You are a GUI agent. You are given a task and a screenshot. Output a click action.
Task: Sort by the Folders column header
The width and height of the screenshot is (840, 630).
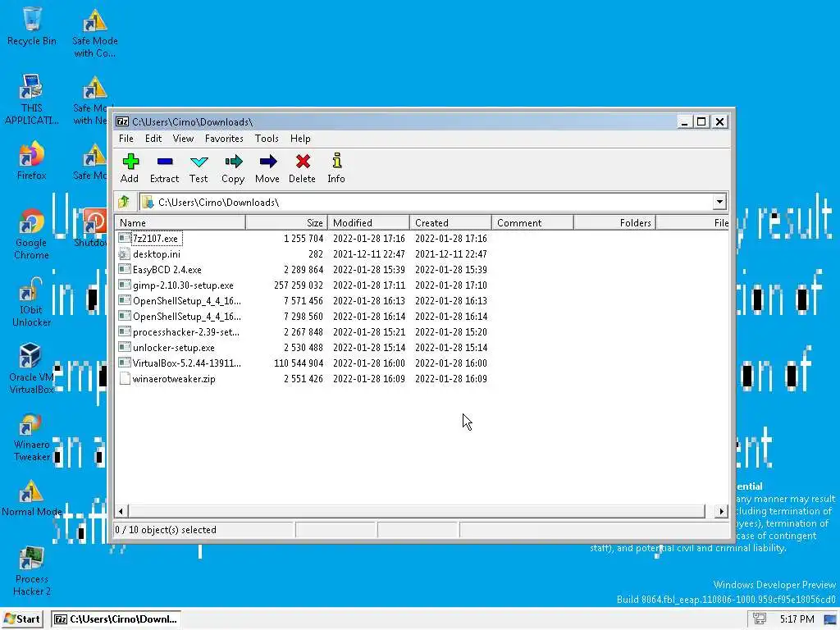[614, 222]
